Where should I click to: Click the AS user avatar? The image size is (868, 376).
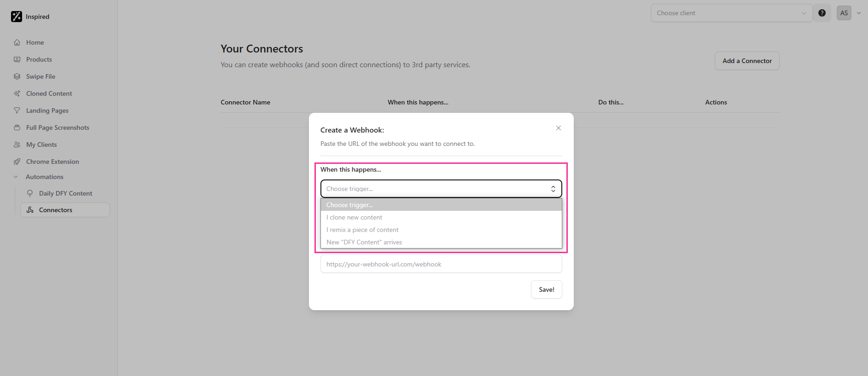pos(844,13)
